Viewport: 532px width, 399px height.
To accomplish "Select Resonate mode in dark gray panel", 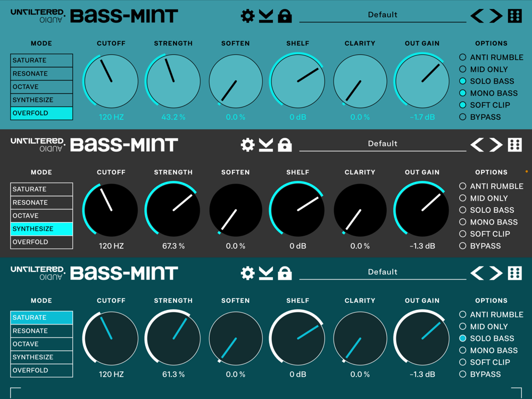I will point(41,202).
